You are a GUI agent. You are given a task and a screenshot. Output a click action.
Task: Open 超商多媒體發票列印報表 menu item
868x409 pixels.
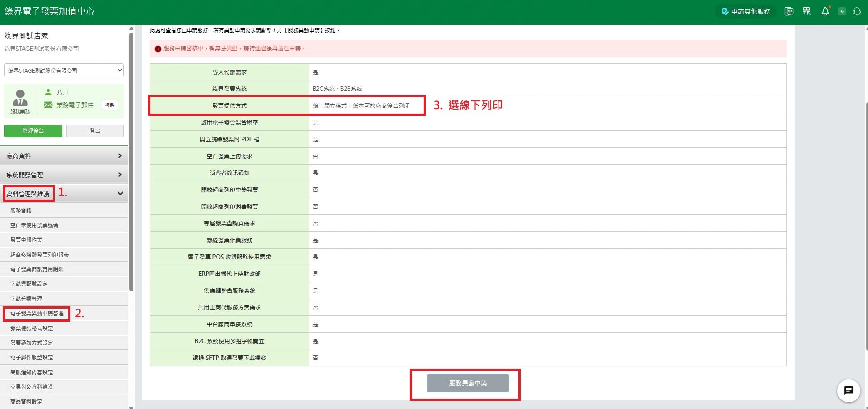(64, 254)
